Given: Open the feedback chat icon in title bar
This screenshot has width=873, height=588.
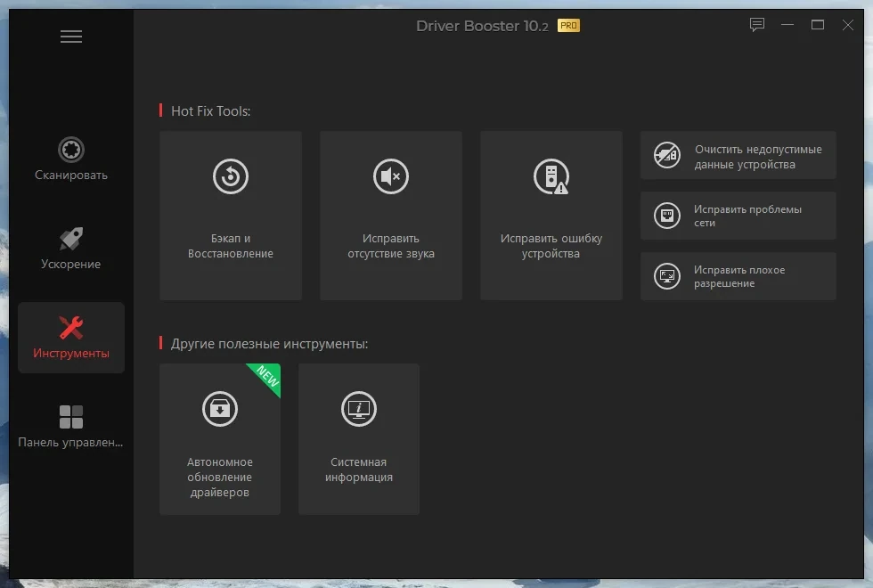Looking at the screenshot, I should 757,25.
